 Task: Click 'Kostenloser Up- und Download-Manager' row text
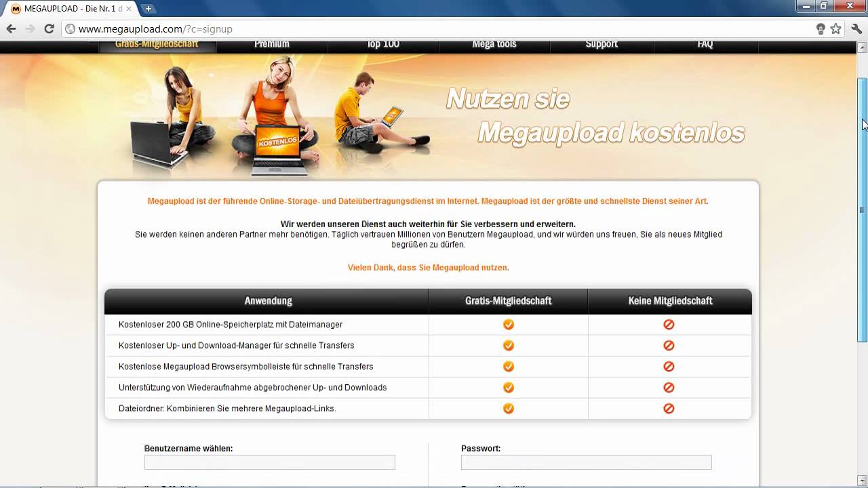pos(236,346)
